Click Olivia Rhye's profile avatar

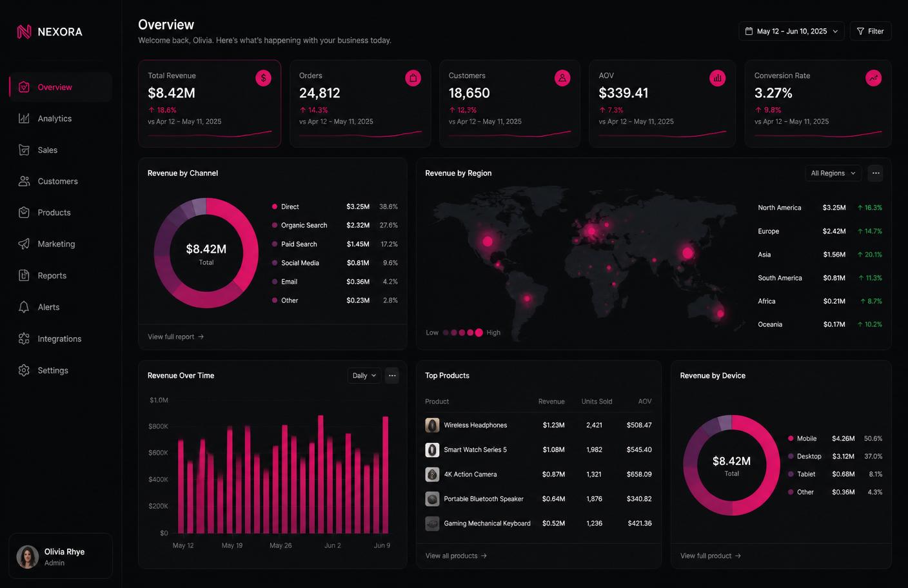point(28,556)
